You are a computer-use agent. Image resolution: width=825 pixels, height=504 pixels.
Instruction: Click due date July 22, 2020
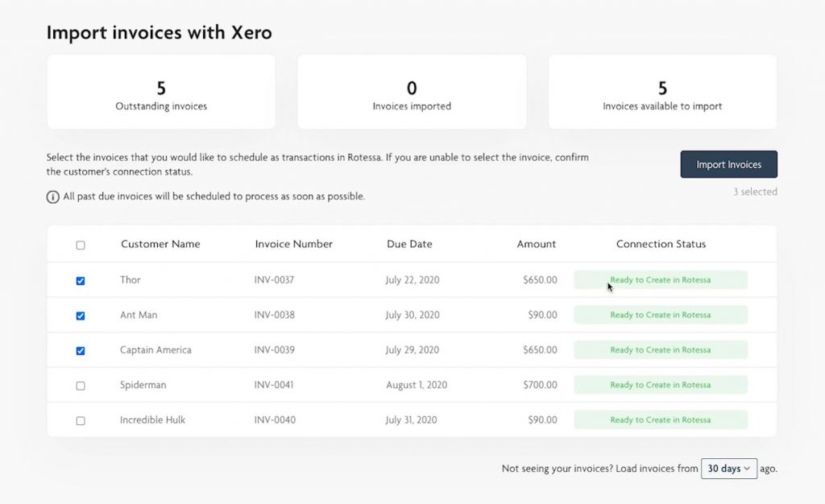coord(412,279)
